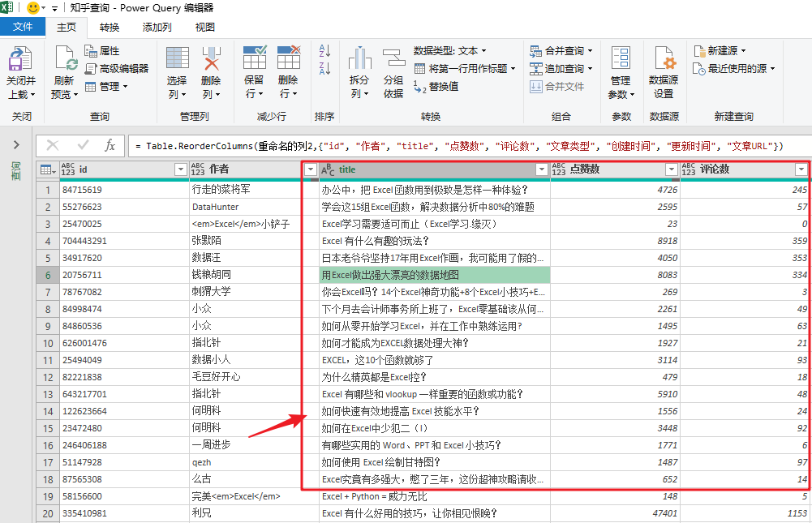
Task: Click the Excel logo in the title bar
Action: [6, 7]
